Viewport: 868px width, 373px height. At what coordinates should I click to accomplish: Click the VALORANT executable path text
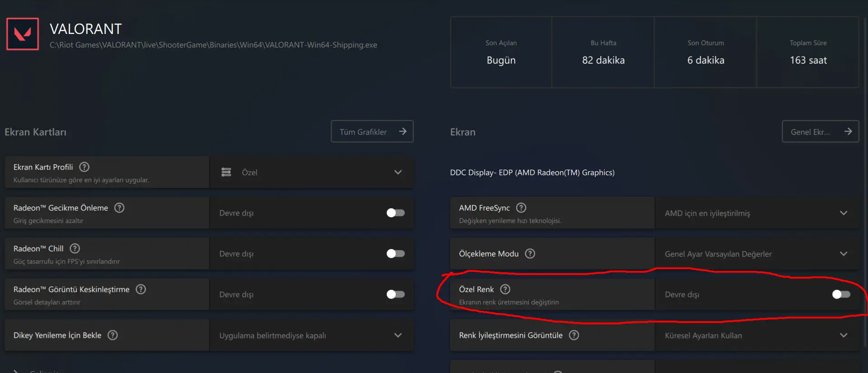213,45
